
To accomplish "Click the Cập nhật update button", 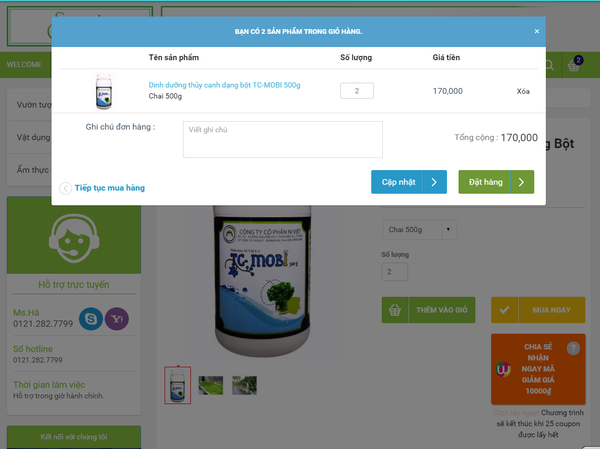I will pyautogui.click(x=409, y=182).
